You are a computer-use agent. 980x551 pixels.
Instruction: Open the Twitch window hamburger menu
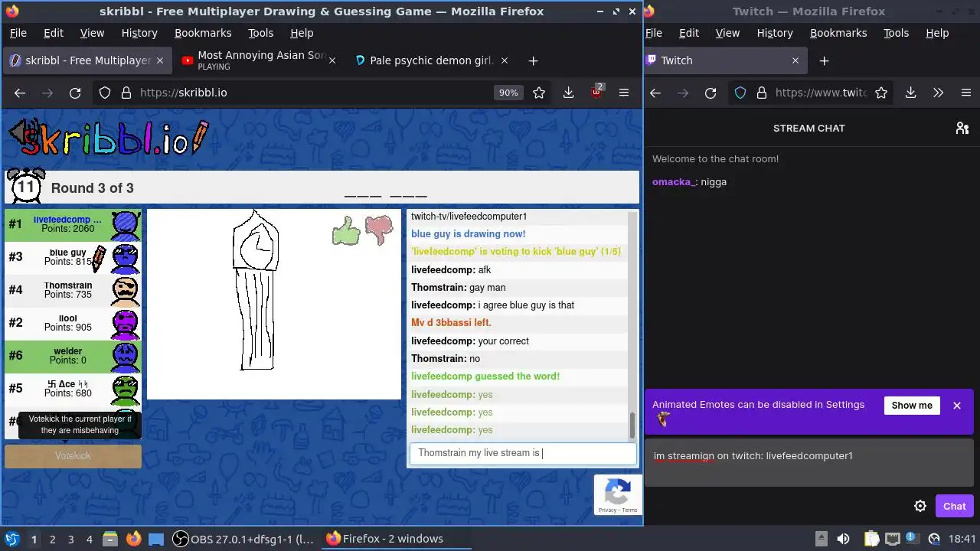tap(965, 93)
